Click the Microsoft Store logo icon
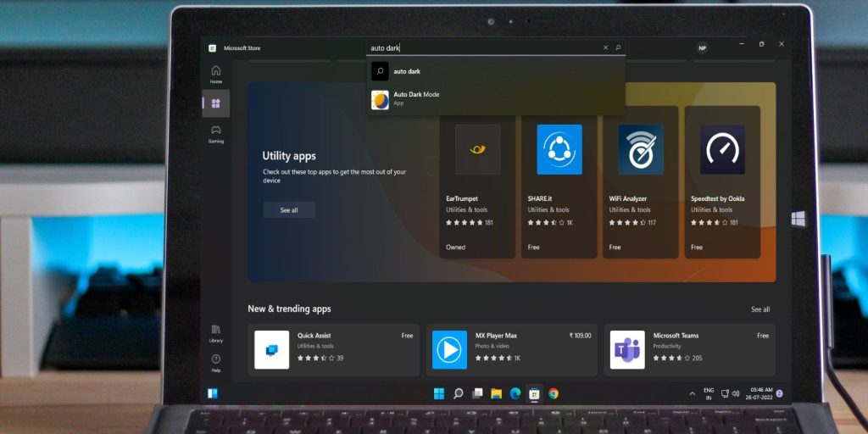Screen dimensions: 868x434 click(x=212, y=48)
